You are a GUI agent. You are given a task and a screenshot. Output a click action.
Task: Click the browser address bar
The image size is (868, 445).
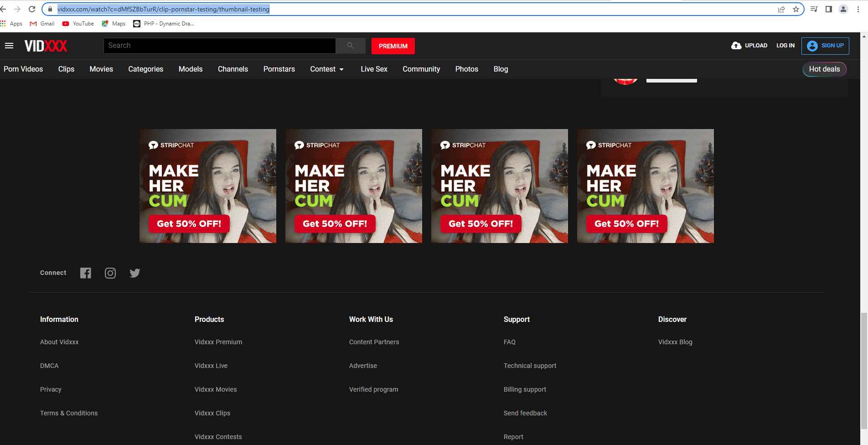[x=410, y=9]
